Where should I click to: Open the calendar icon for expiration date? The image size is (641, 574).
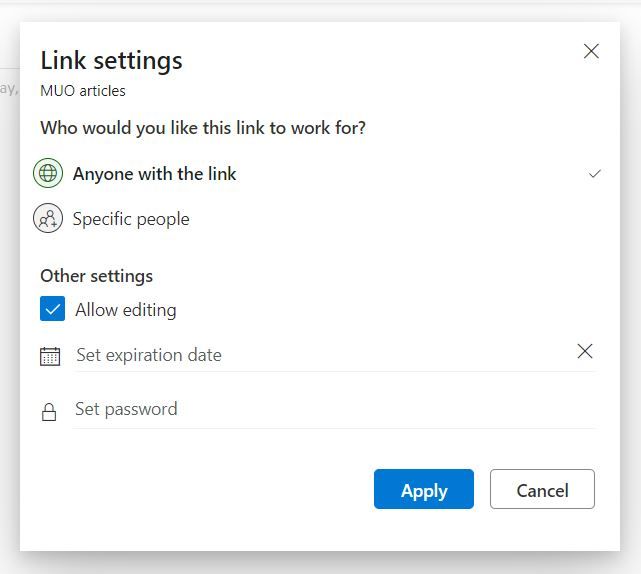(x=49, y=356)
